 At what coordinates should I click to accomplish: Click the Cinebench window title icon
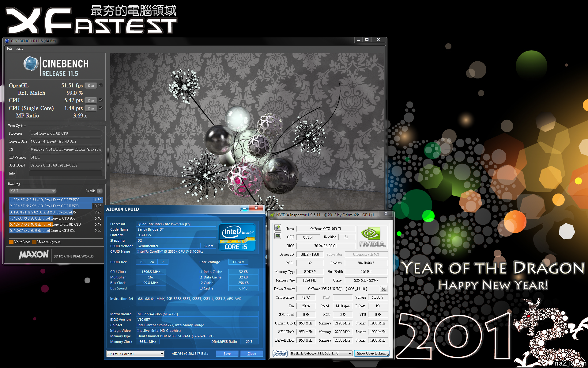click(7, 41)
